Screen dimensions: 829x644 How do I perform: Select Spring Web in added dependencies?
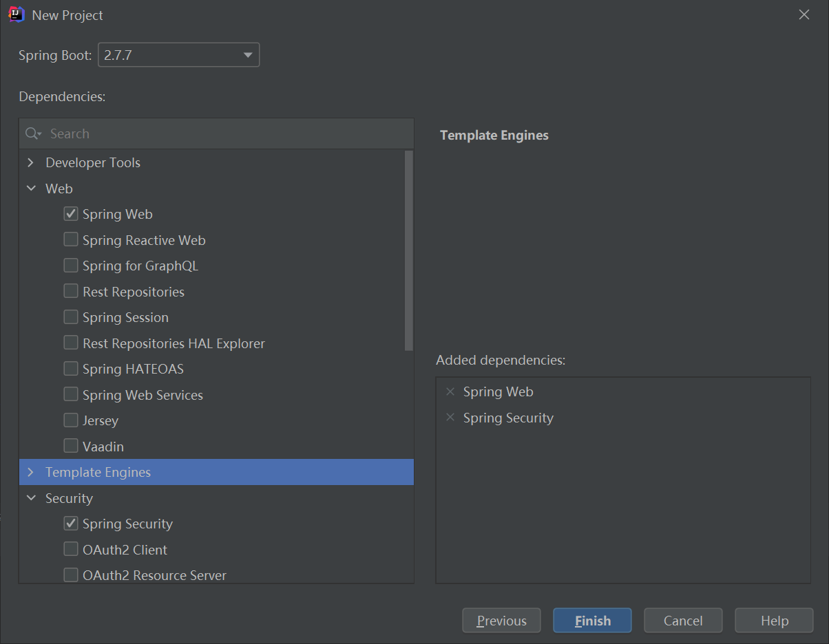(x=498, y=391)
